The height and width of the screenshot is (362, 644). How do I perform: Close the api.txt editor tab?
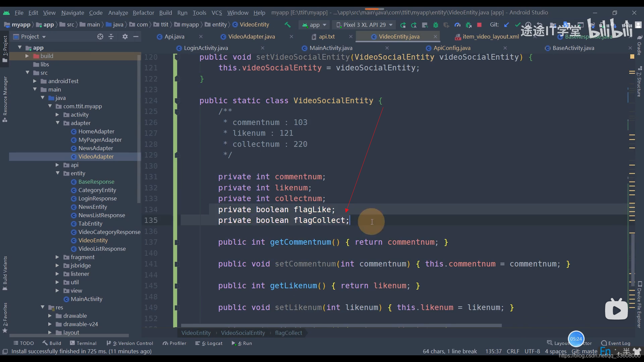351,37
